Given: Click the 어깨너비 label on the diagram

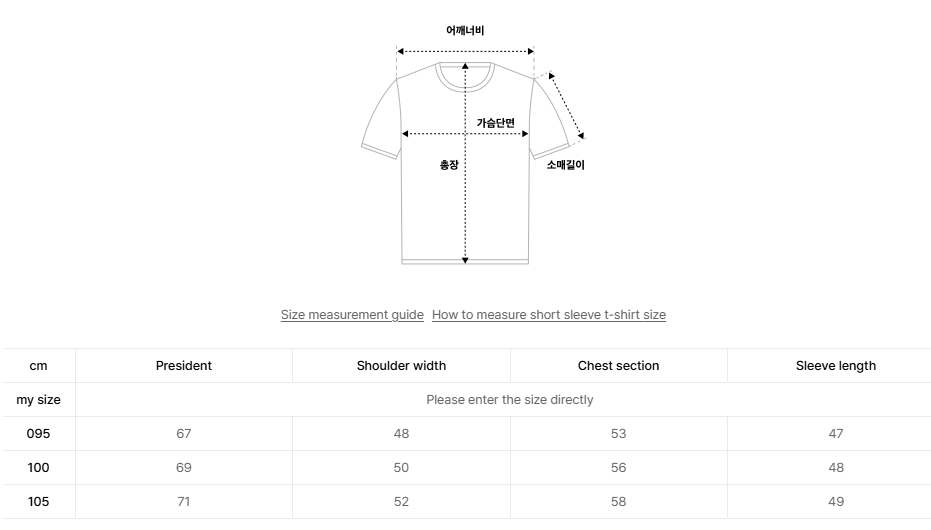Looking at the screenshot, I should click(x=465, y=31).
